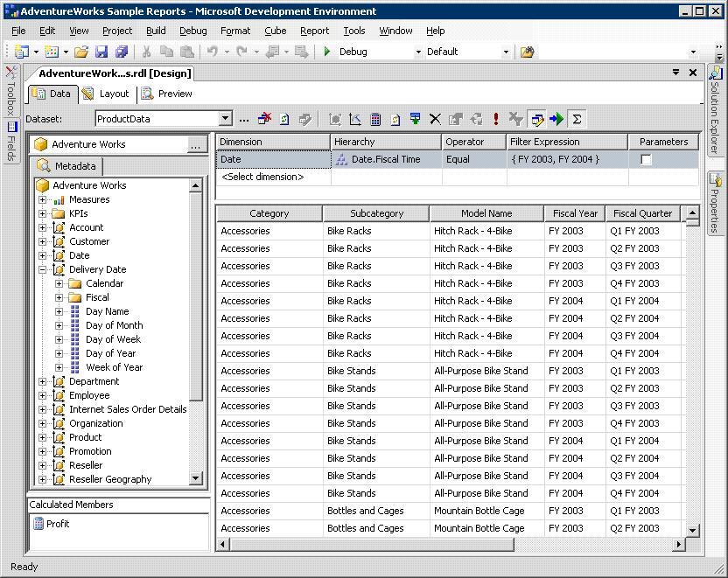This screenshot has height=578, width=728.
Task: Open the Dataset ProductData dropdown
Action: pos(225,119)
